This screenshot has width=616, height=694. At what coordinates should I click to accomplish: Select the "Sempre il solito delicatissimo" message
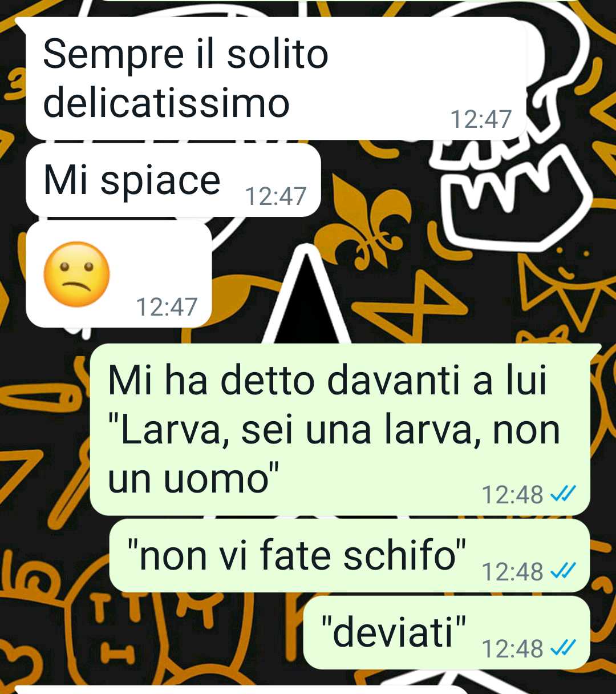[x=276, y=78]
